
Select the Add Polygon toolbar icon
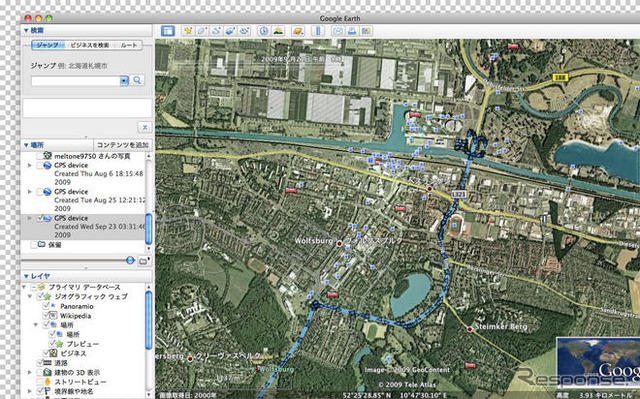[202, 31]
